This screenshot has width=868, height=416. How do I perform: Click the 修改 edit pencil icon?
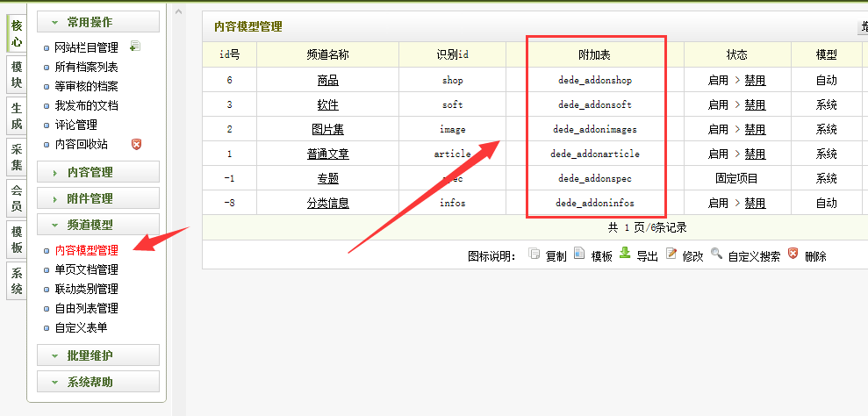click(671, 255)
